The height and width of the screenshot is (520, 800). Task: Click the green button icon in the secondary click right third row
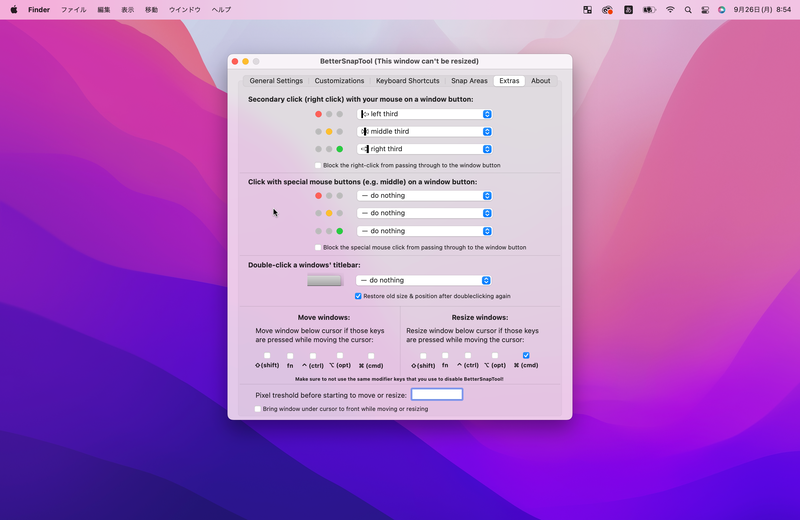coord(340,149)
